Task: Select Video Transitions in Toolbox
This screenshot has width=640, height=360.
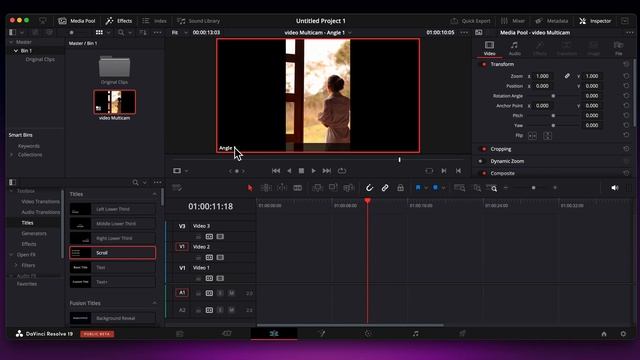Action: pyautogui.click(x=40, y=202)
